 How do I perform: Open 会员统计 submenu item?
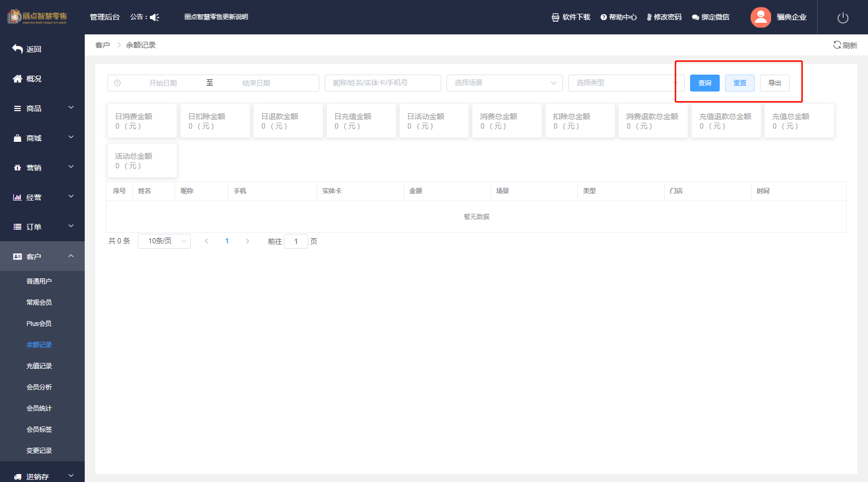pyautogui.click(x=39, y=408)
